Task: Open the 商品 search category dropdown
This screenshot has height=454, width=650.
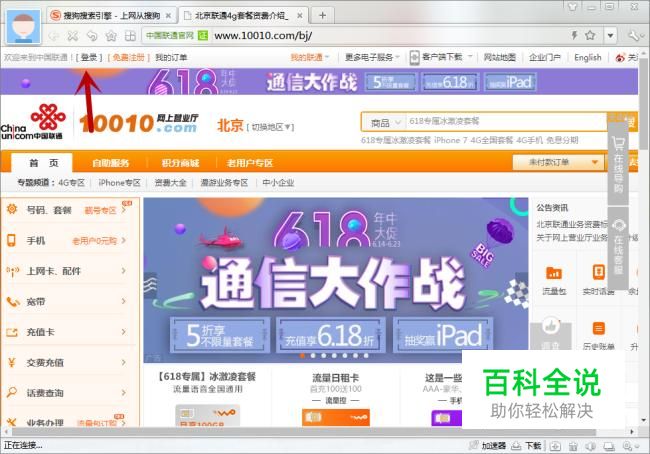Action: click(386, 122)
